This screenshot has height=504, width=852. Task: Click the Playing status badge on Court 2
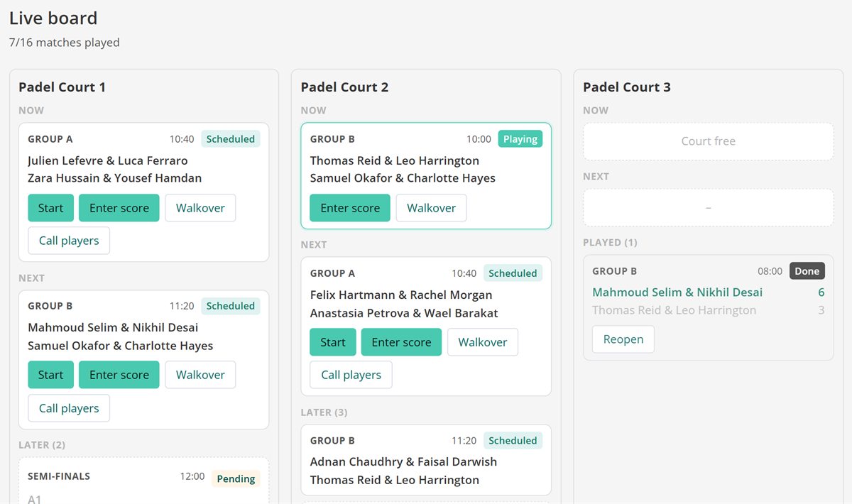click(520, 139)
